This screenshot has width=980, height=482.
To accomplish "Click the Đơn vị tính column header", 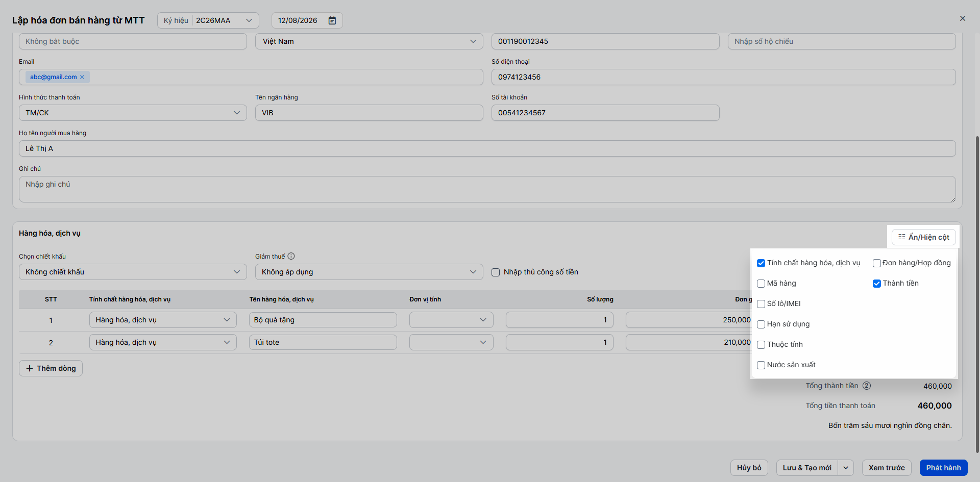I will [x=425, y=299].
